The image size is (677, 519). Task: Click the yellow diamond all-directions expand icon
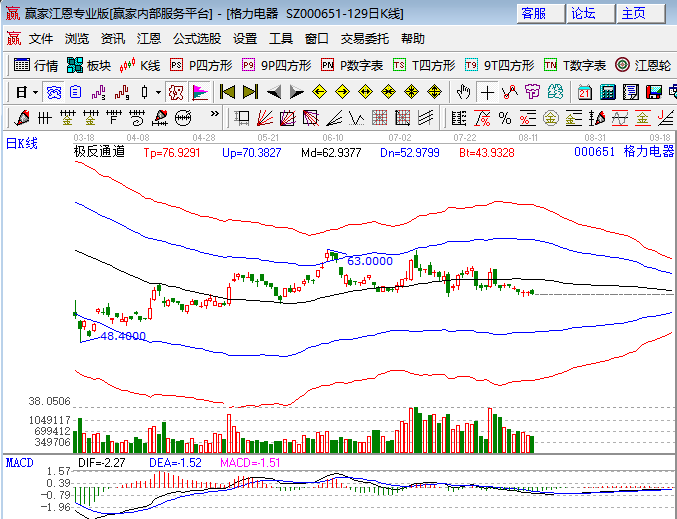click(434, 92)
